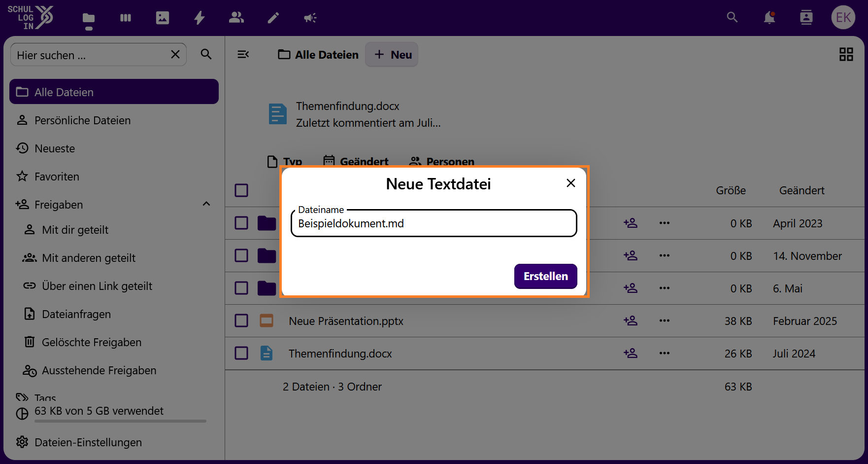The image size is (868, 464).
Task: Click the Neu button
Action: [x=392, y=55]
